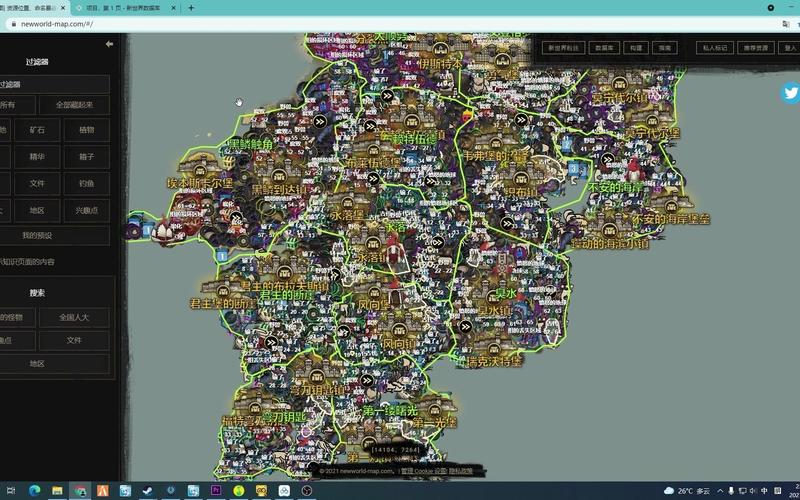Toggle the 植物 filter category
This screenshot has width=800, height=500.
(87, 130)
